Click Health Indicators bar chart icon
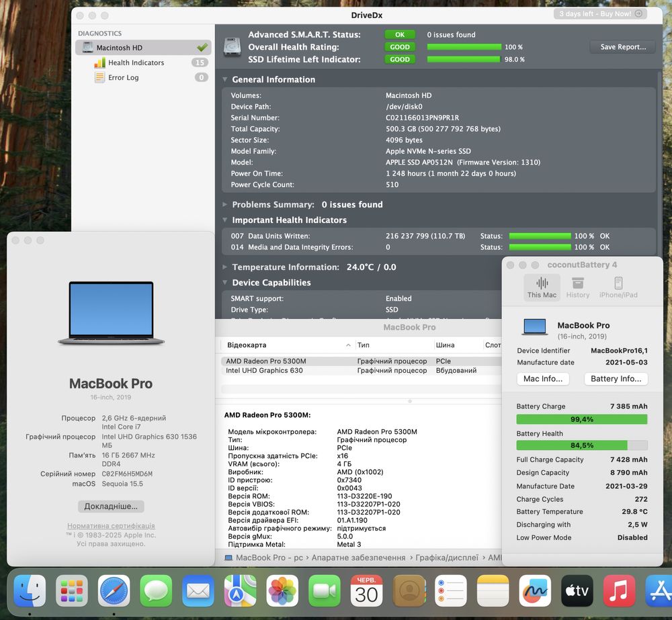The height and width of the screenshot is (620, 672). 99,62
